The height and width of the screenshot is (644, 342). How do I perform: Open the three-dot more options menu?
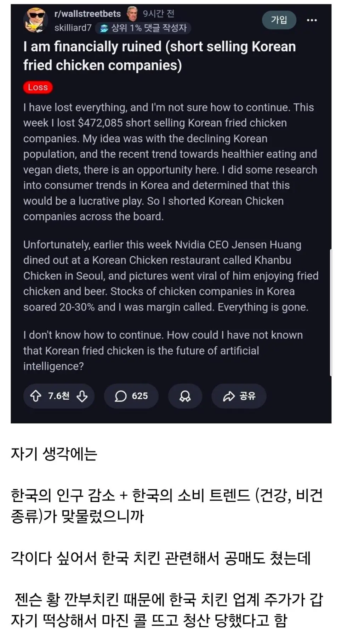[312, 20]
